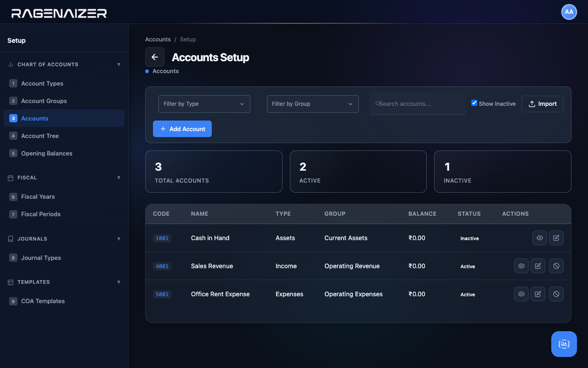
Task: Follow the Accounts breadcrumb link
Action: coord(158,40)
